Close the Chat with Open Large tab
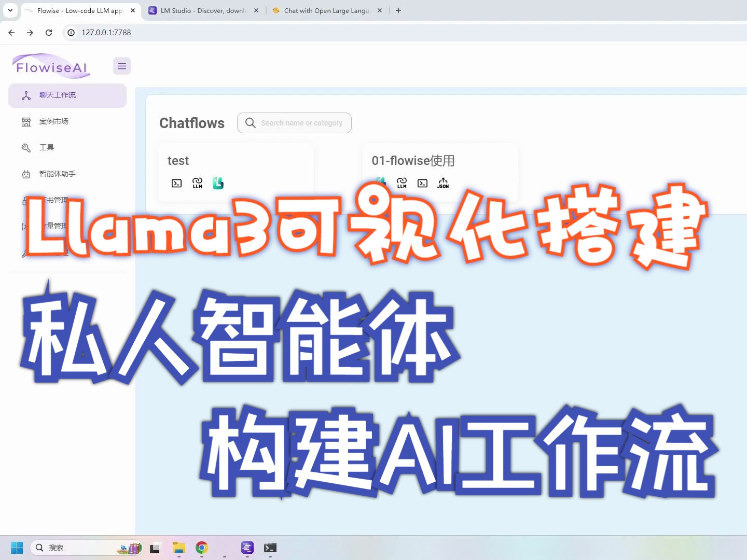The width and height of the screenshot is (747, 560). coord(380,10)
